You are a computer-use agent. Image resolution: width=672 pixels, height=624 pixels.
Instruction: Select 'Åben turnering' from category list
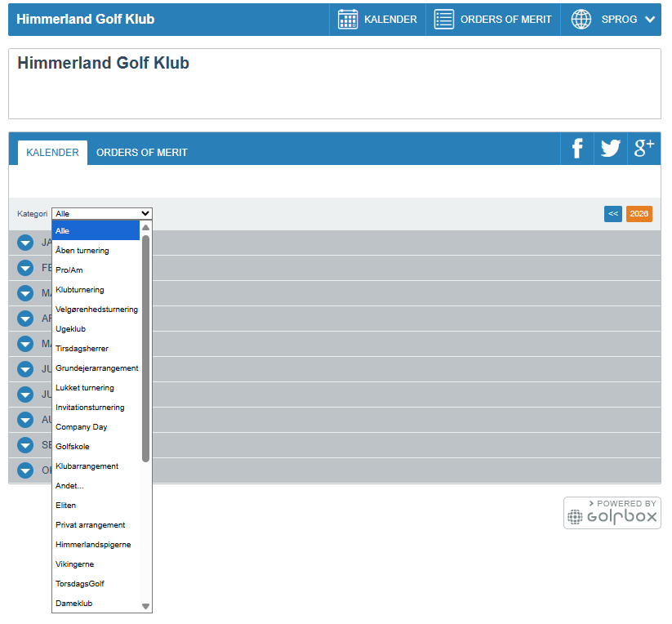(82, 251)
